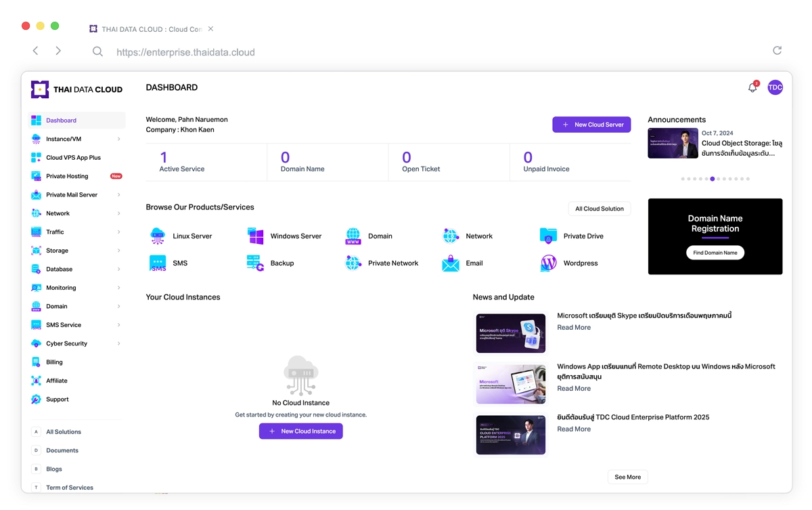
Task: Open the Wordpress product icon
Action: pos(549,263)
